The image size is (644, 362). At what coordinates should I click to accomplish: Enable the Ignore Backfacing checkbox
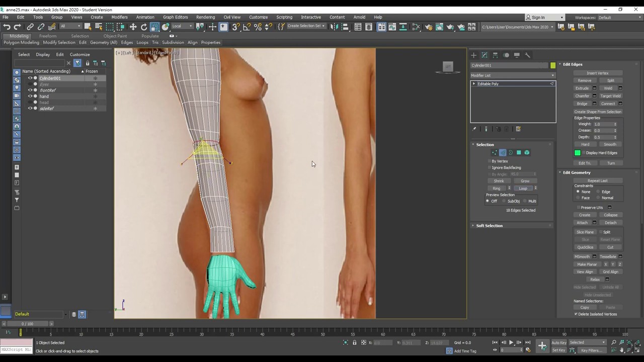click(490, 167)
